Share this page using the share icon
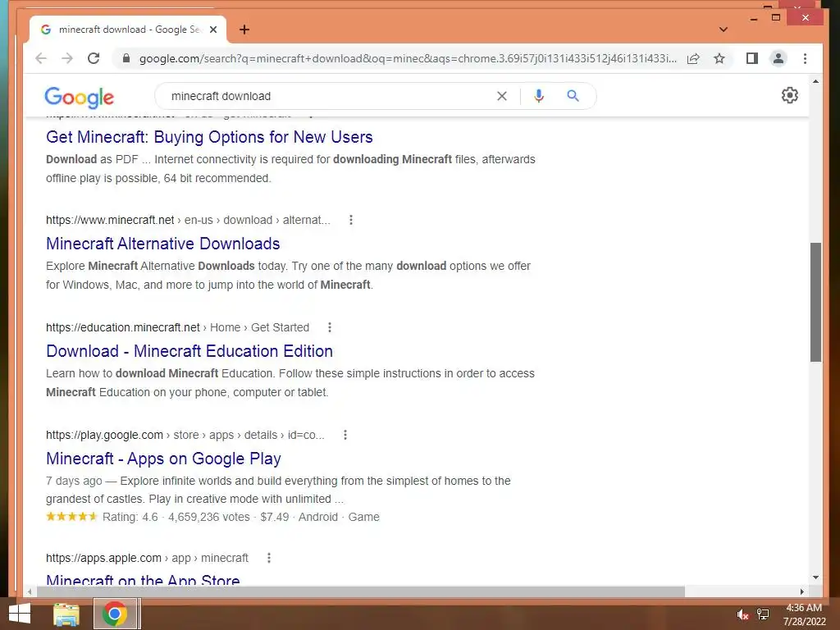This screenshot has width=840, height=630. pyautogui.click(x=693, y=58)
